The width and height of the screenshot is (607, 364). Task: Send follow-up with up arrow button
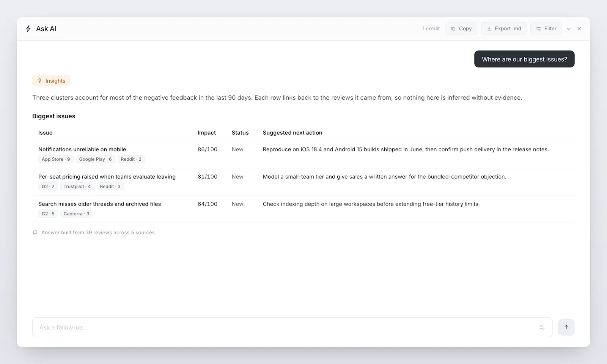point(566,327)
